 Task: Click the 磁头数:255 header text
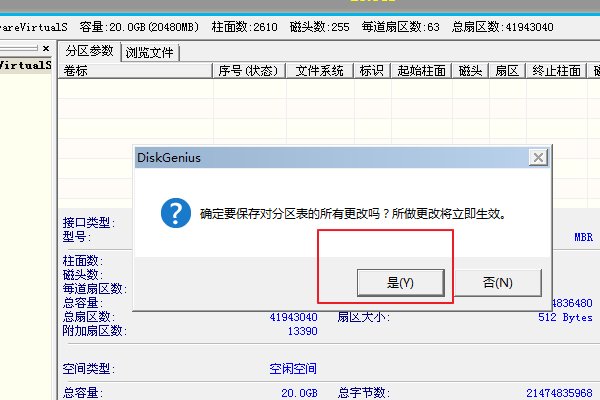320,27
